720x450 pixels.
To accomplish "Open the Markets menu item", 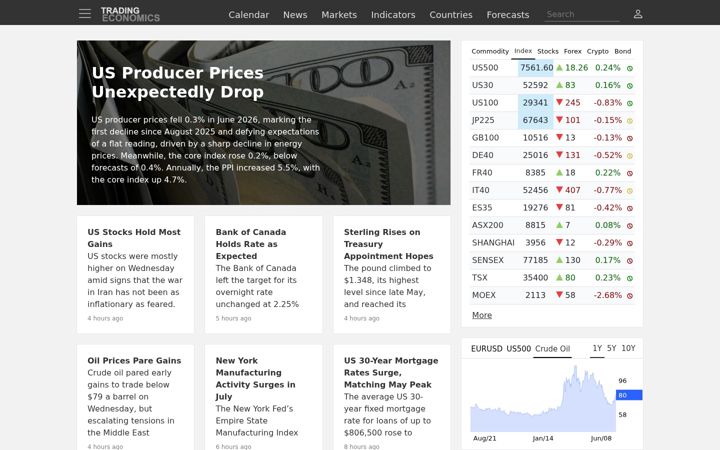I will (339, 15).
